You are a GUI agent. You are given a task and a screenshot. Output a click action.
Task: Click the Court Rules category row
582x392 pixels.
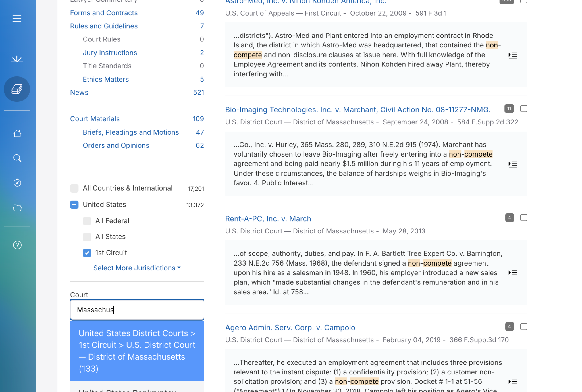pyautogui.click(x=143, y=39)
